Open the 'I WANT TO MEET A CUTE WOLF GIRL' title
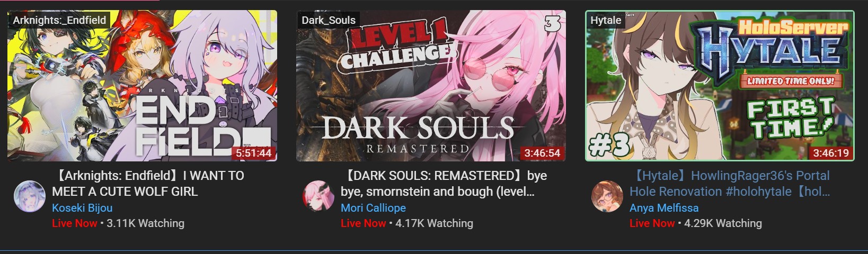Viewport: 868px width, 254px height. (148, 184)
